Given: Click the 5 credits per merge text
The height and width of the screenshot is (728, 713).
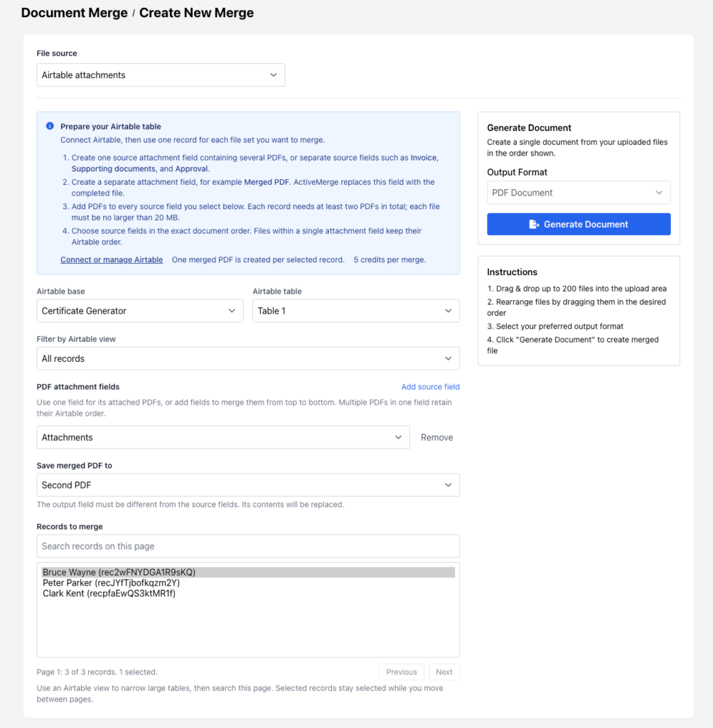Looking at the screenshot, I should (x=390, y=260).
